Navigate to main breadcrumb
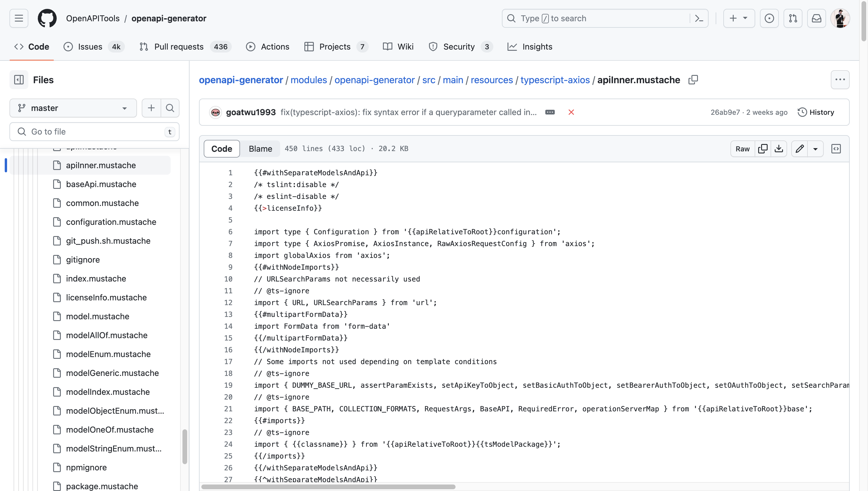 [x=453, y=80]
